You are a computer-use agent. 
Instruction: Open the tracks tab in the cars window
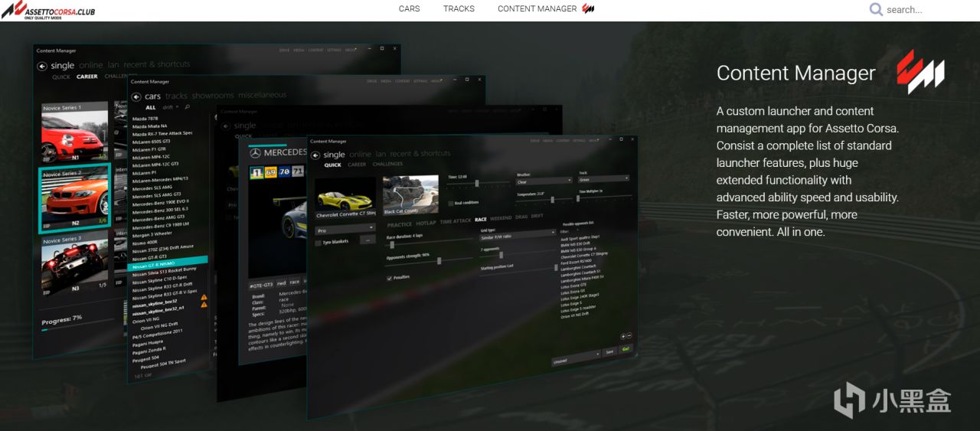[x=176, y=96]
